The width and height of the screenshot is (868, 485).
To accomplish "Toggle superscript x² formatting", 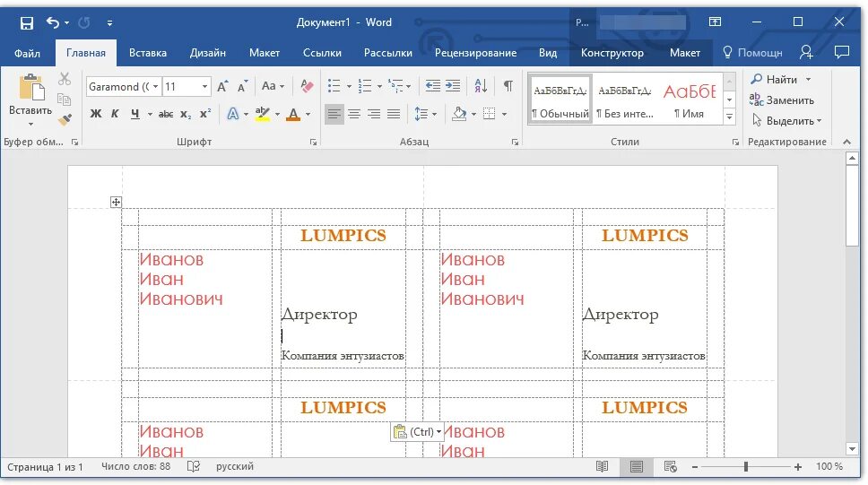I will coord(205,114).
